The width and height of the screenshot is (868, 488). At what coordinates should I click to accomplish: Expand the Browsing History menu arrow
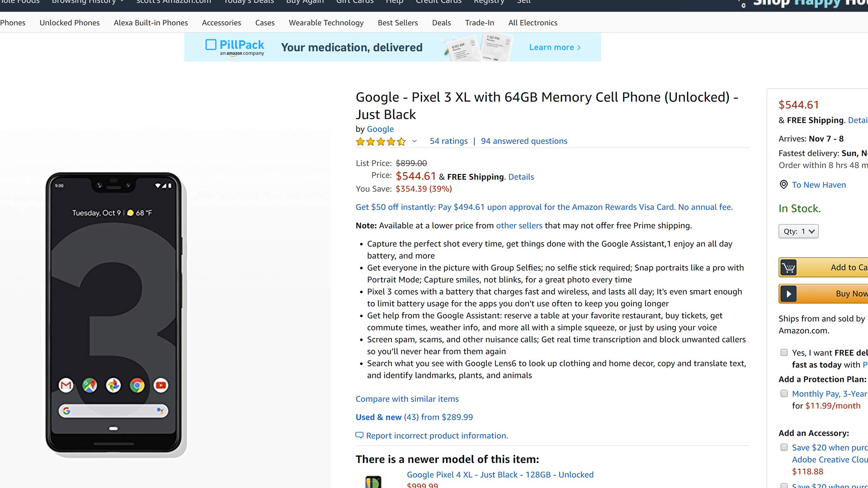(122, 2)
